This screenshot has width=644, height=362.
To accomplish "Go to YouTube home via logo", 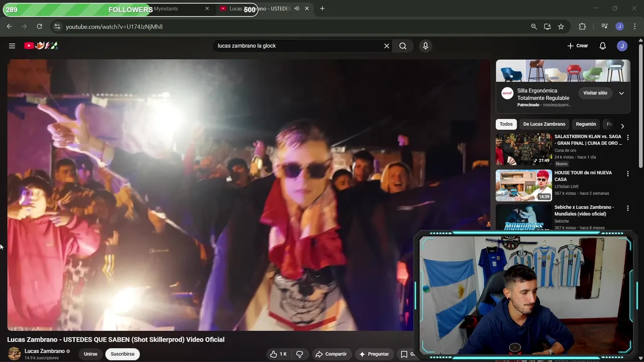I will [41, 46].
